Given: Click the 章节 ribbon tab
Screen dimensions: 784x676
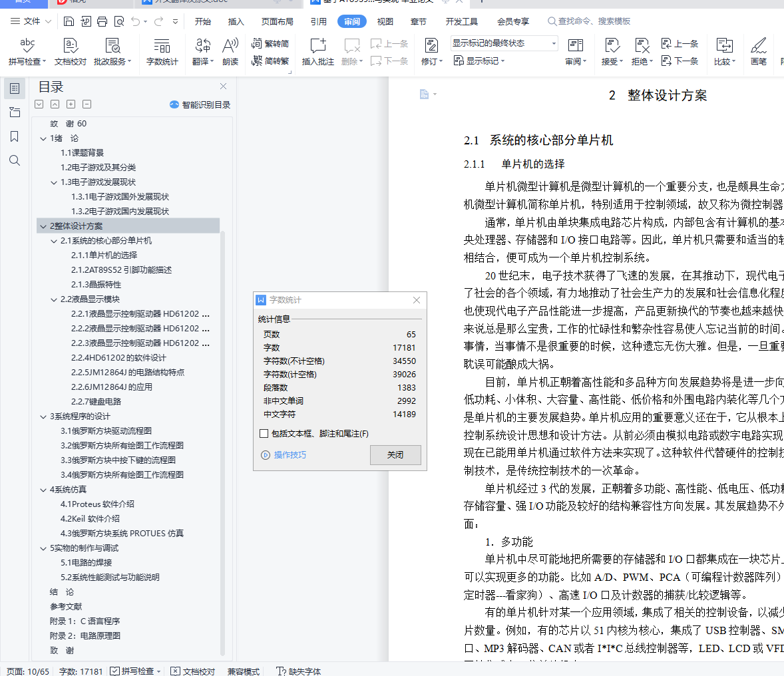Looking at the screenshot, I should (419, 21).
